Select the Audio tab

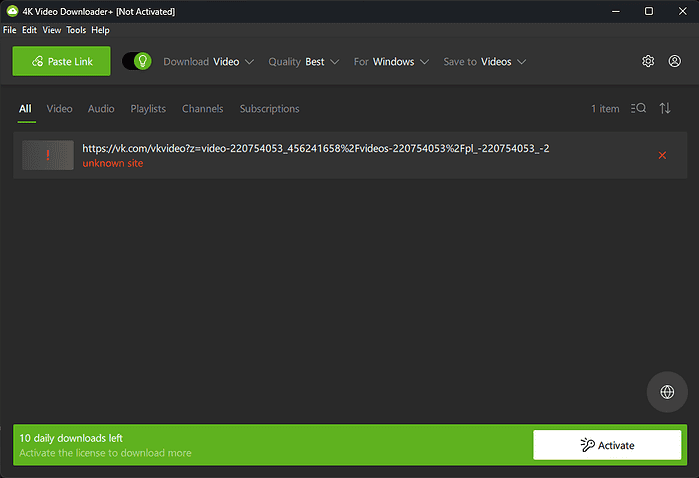click(x=101, y=108)
